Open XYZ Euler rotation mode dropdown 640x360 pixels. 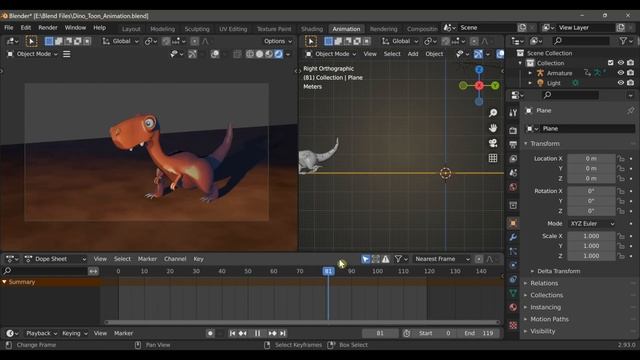(x=591, y=224)
